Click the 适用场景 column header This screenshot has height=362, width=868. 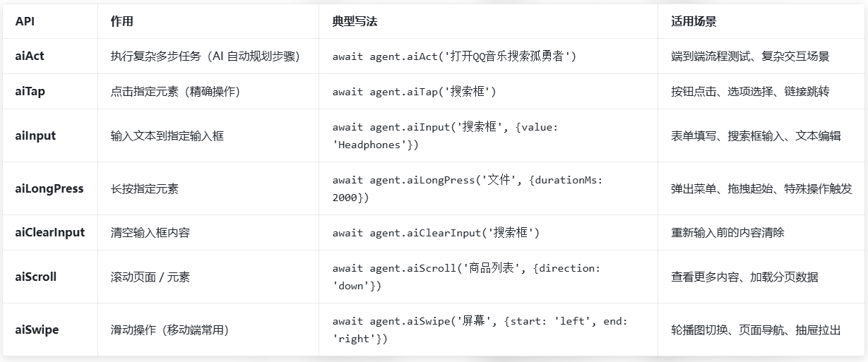[693, 21]
